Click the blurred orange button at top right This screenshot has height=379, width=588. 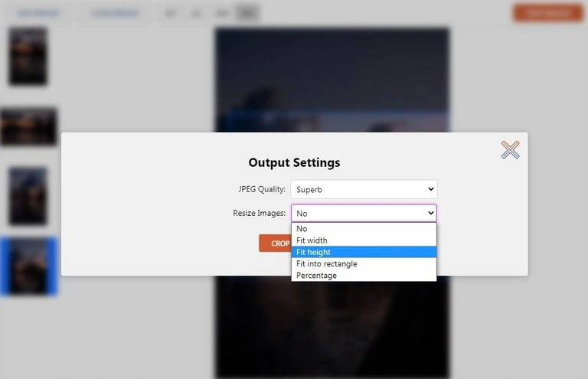548,13
